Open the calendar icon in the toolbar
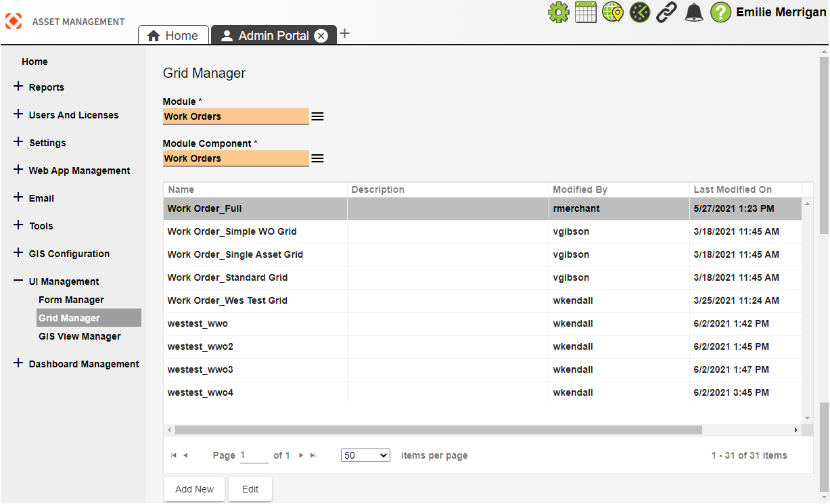830x504 pixels. (585, 12)
